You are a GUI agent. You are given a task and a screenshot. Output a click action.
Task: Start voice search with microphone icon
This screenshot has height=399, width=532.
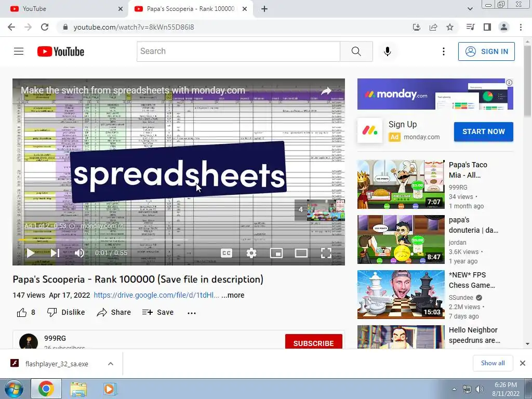coord(387,51)
